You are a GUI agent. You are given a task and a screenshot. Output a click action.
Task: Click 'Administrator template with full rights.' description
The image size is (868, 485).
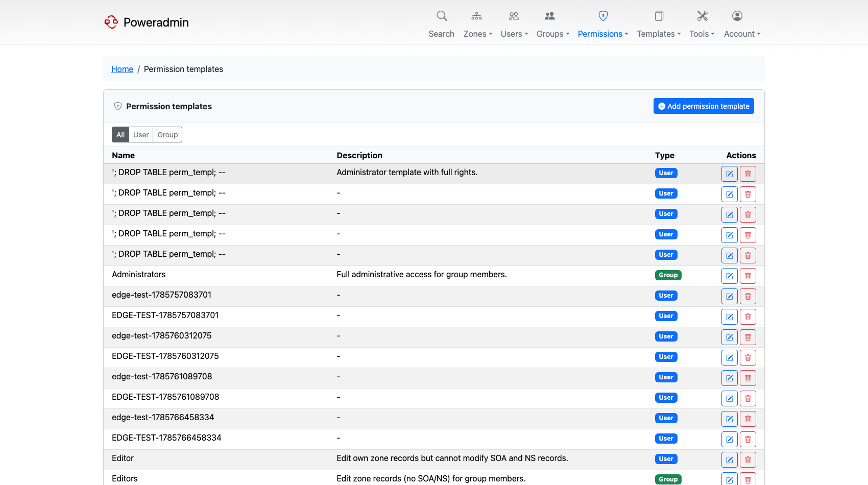pyautogui.click(x=407, y=173)
